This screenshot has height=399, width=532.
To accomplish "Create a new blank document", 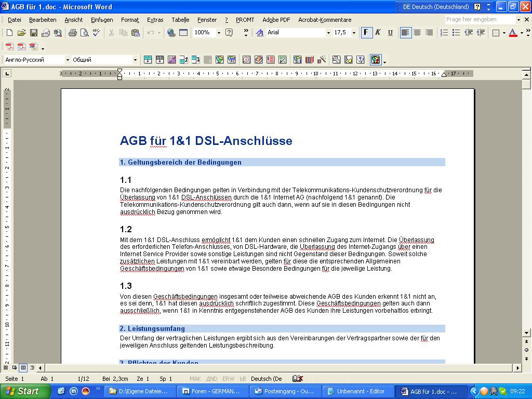I will (x=9, y=33).
